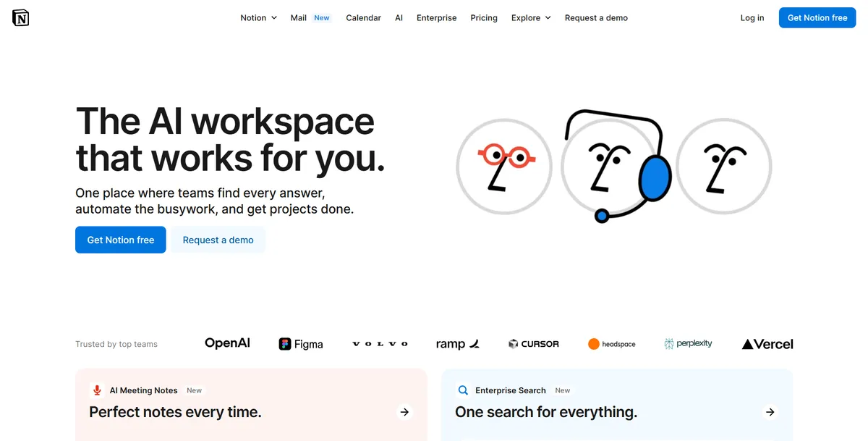Click the plain face illustration

[x=723, y=167]
